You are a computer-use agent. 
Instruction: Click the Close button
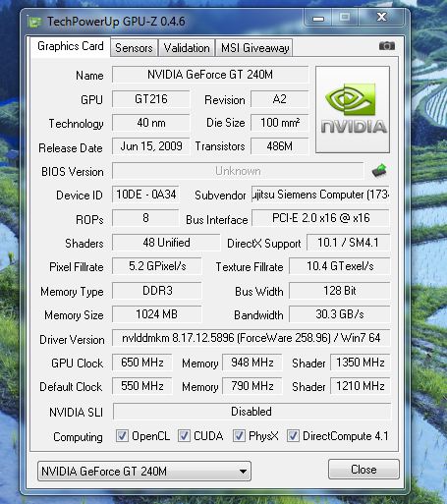coord(363,470)
